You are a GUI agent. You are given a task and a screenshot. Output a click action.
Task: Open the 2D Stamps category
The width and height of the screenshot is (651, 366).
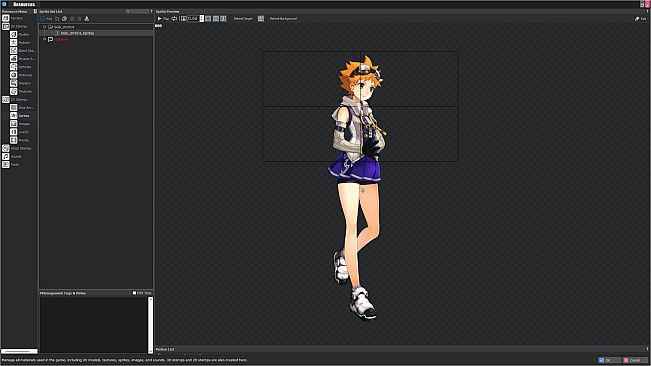[x=15, y=100]
